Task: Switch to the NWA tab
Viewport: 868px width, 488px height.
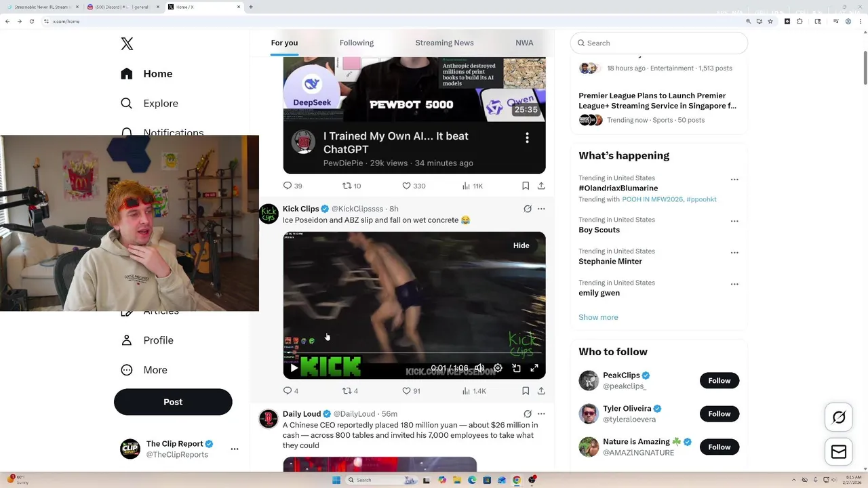Action: tap(524, 43)
